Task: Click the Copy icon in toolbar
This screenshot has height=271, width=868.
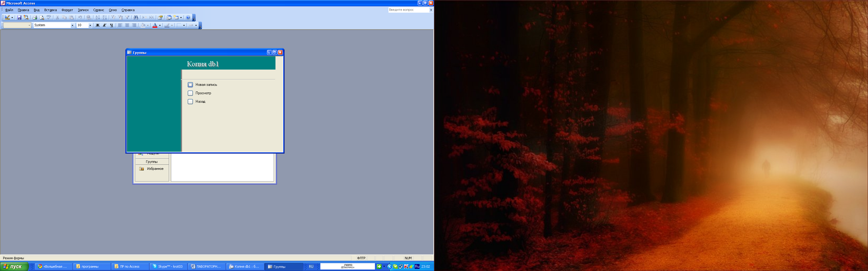Action: (x=64, y=17)
